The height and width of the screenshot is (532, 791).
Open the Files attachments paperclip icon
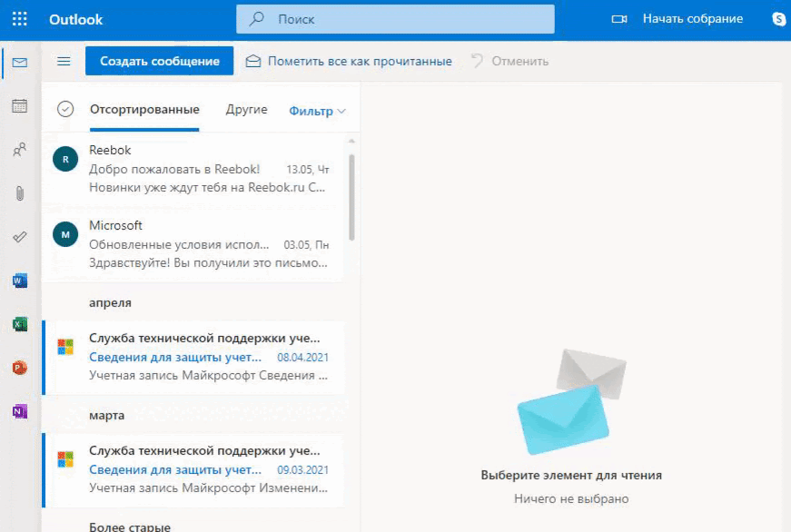pos(20,193)
